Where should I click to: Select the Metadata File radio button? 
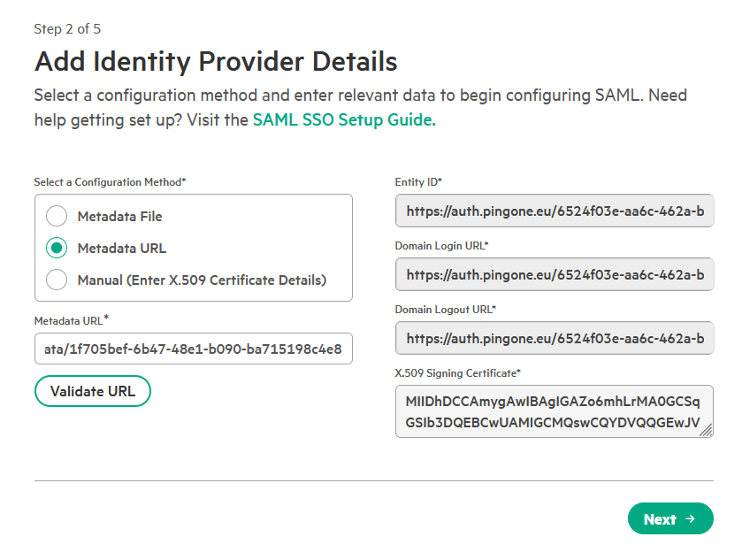(57, 217)
